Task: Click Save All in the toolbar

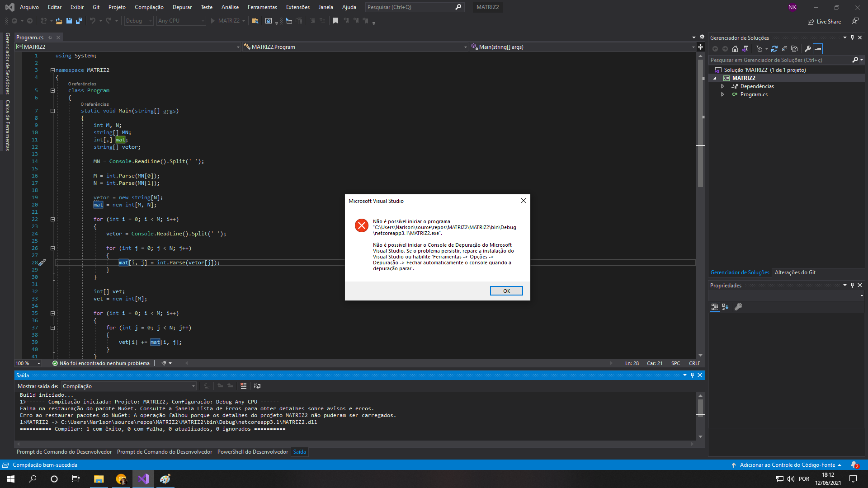Action: pos(79,21)
